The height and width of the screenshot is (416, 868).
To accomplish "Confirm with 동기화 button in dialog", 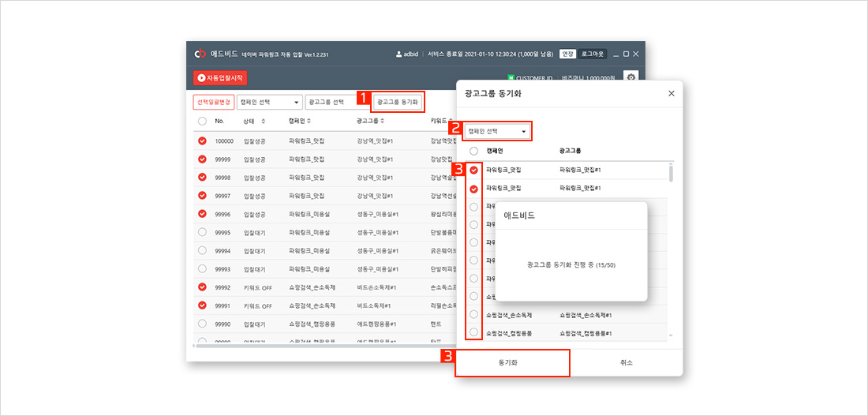I will coord(513,363).
